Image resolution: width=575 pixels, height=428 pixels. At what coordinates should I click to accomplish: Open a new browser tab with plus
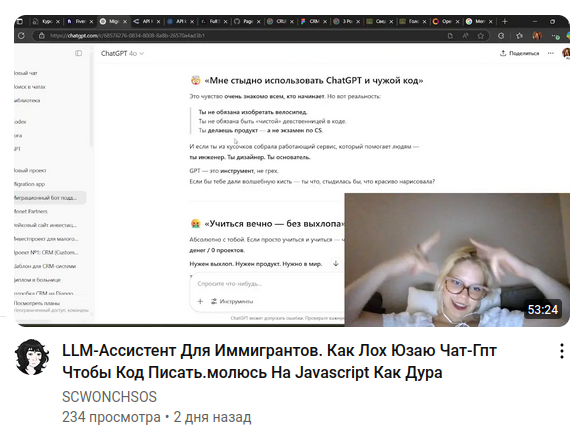coord(505,21)
